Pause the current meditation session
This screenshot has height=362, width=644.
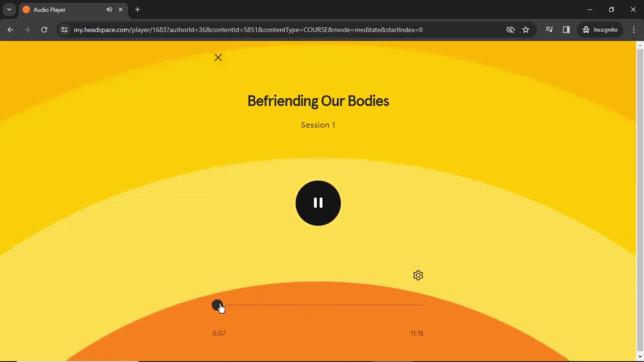[318, 203]
